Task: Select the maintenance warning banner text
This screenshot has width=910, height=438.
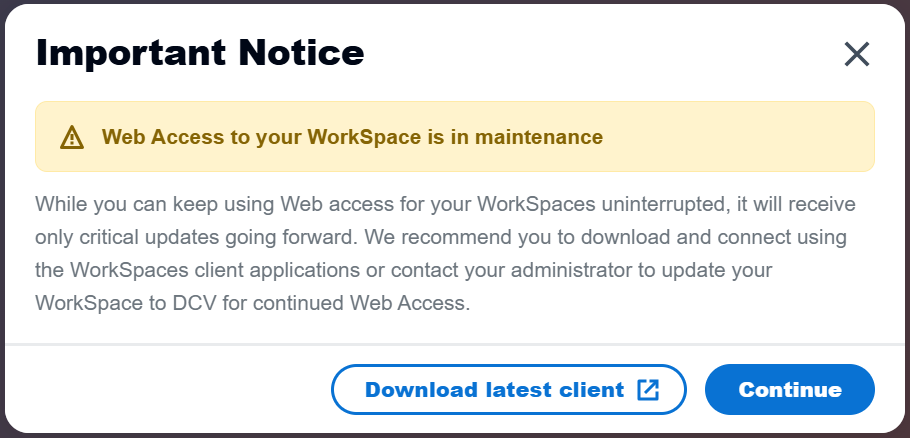Action: pos(352,136)
